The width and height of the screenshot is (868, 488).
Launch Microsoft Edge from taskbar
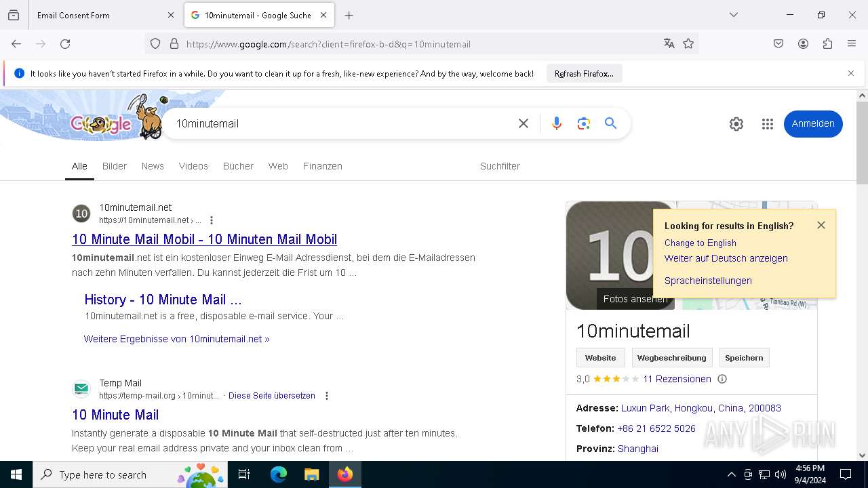(x=279, y=474)
